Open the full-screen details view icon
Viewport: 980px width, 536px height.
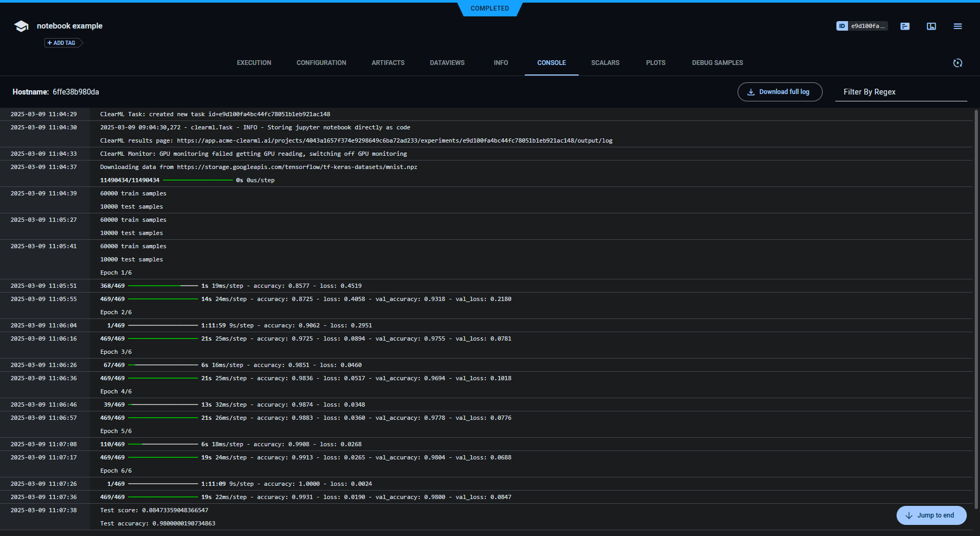(x=931, y=26)
